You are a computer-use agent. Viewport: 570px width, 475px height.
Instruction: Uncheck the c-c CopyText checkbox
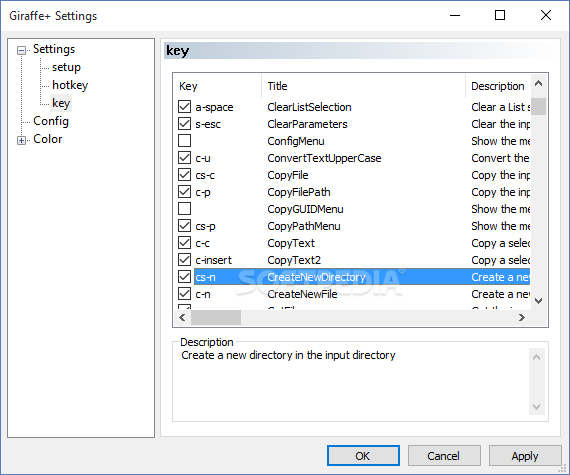(184, 243)
